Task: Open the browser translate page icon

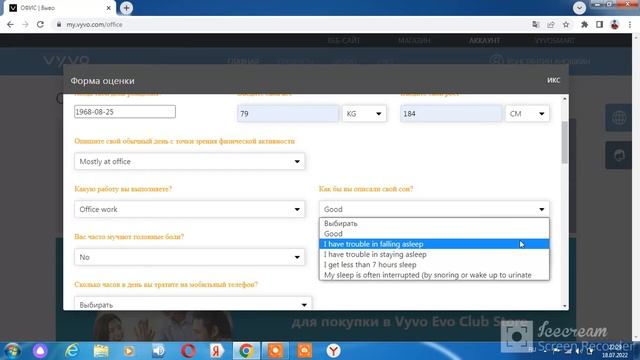Action: click(x=536, y=24)
